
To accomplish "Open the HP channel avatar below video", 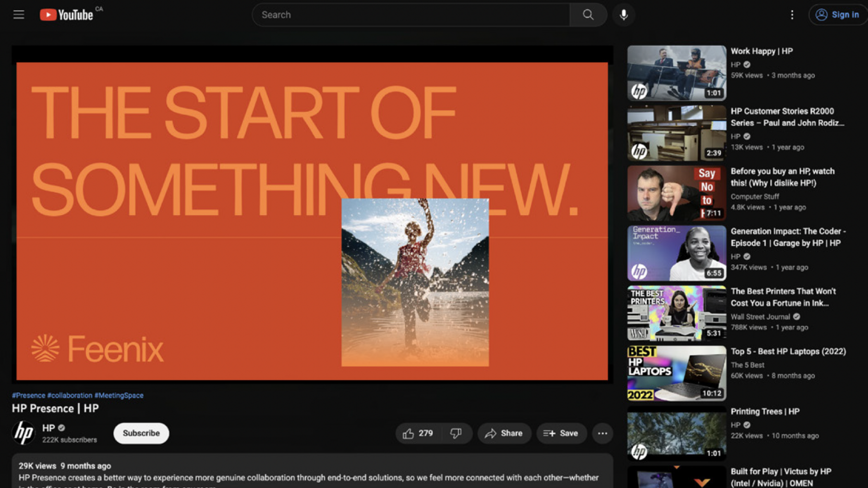I will pos(24,433).
